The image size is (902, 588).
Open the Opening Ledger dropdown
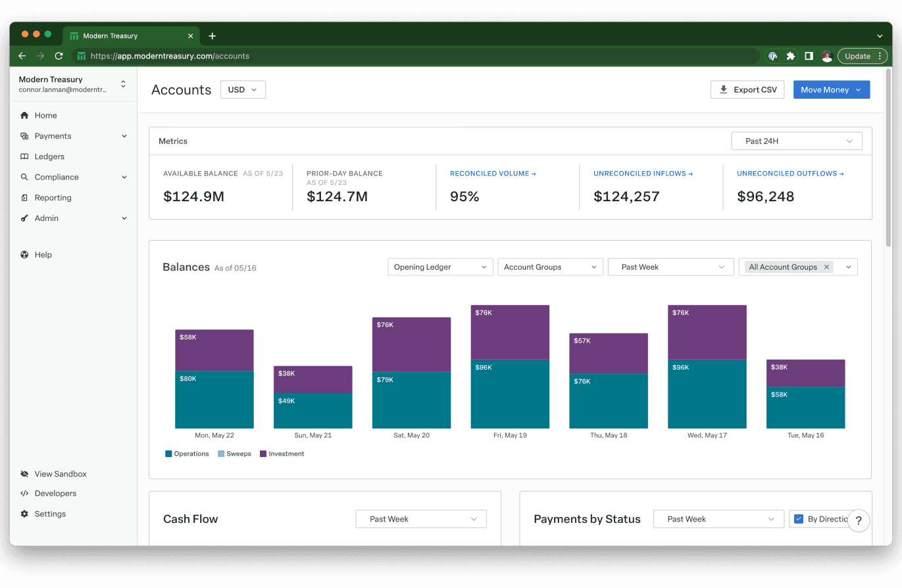point(439,267)
